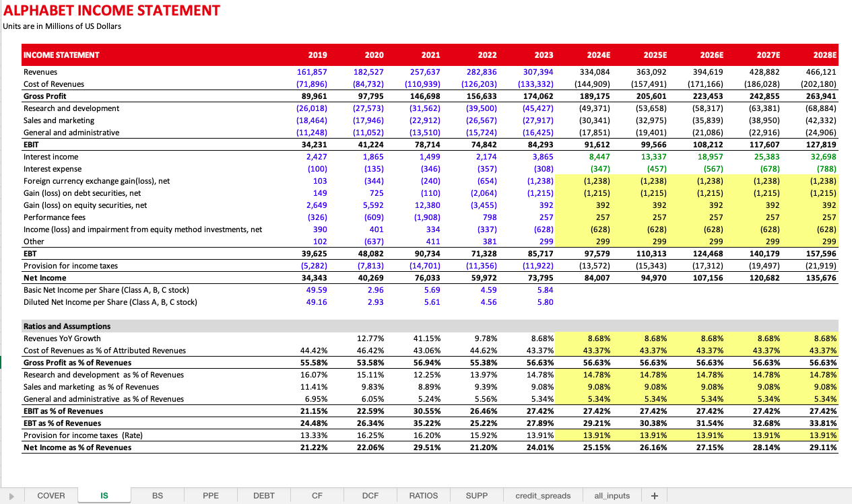Select 2019 Diluted EPS value 49.16
This screenshot has height=504, width=852.
tap(317, 302)
